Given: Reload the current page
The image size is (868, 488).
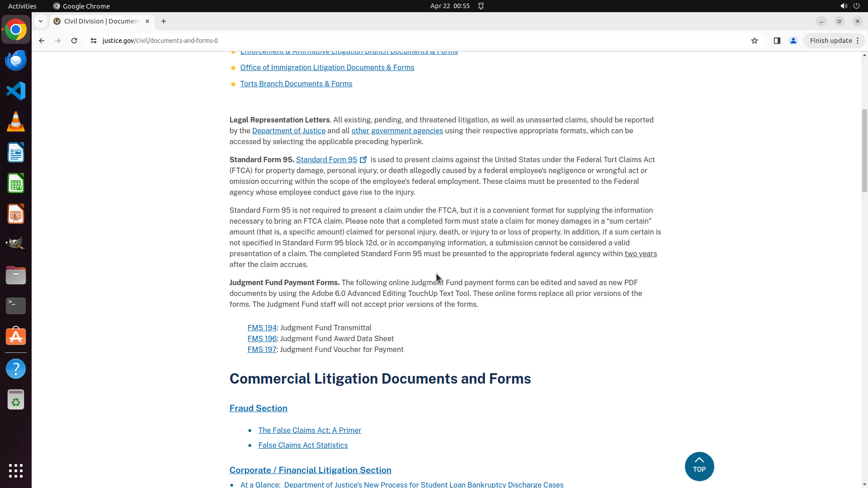Looking at the screenshot, I should (x=74, y=41).
